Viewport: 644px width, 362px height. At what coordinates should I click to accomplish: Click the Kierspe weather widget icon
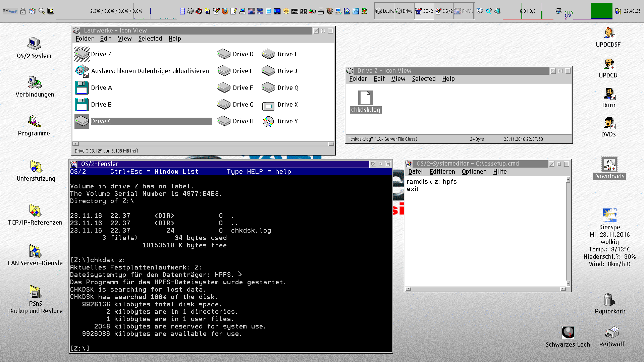click(x=609, y=215)
